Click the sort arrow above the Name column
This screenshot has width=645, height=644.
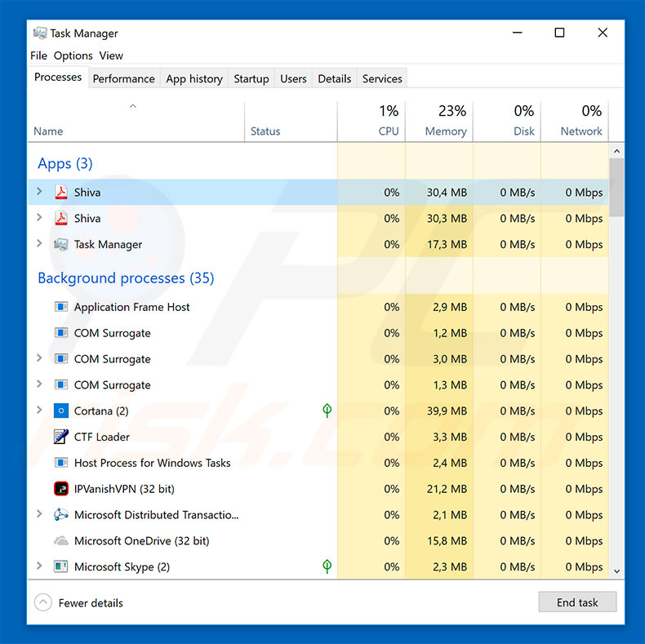point(132,106)
